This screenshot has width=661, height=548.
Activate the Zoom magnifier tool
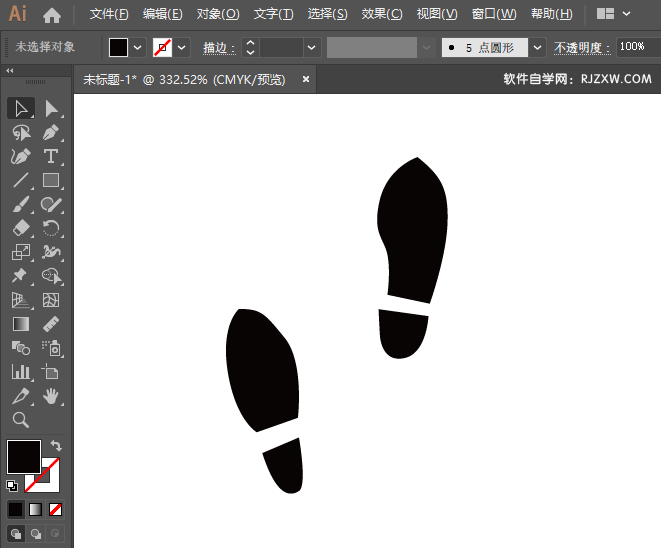21,420
